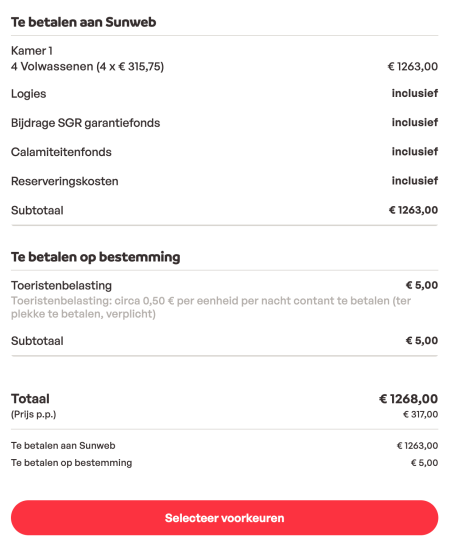Click Bijdrage SGR garantiefonds label
This screenshot has width=450, height=544.
(x=85, y=123)
